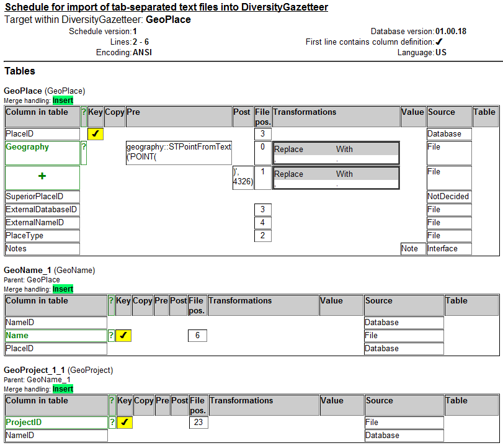Viewport: 503px width, 448px height.
Task: Click the Replace With transformation in Geography row
Action: (x=336, y=153)
